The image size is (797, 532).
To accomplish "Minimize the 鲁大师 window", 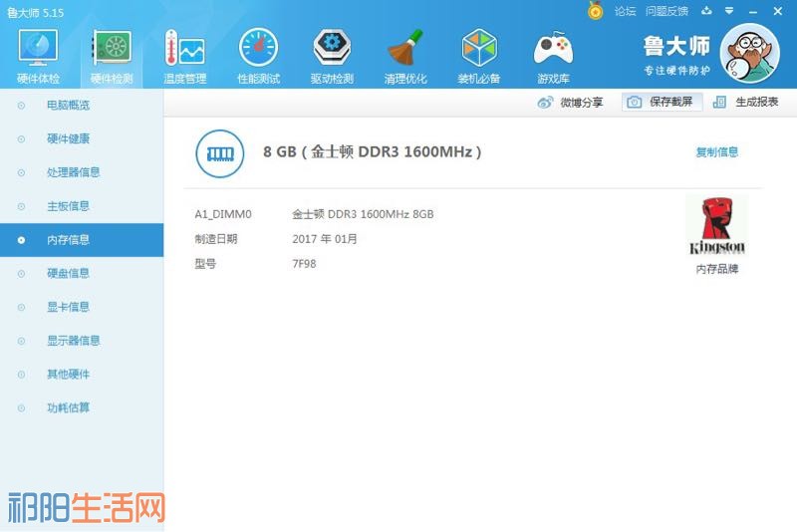I will (753, 11).
